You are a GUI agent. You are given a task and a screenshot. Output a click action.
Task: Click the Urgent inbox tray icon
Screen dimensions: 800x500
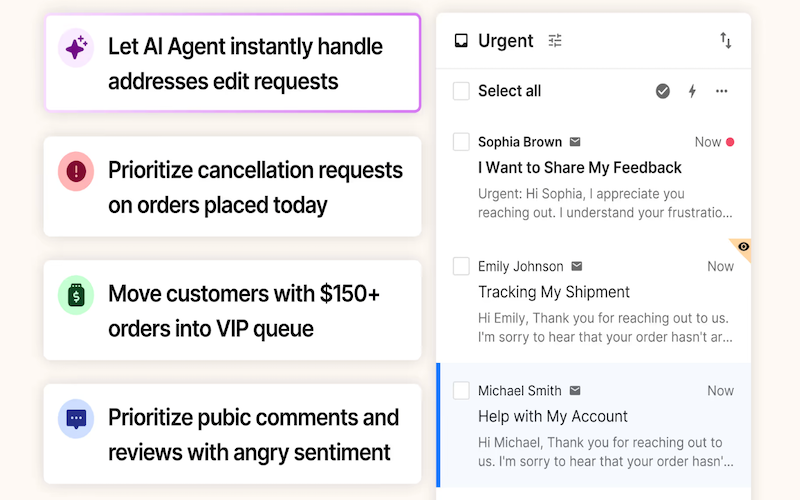tap(461, 41)
